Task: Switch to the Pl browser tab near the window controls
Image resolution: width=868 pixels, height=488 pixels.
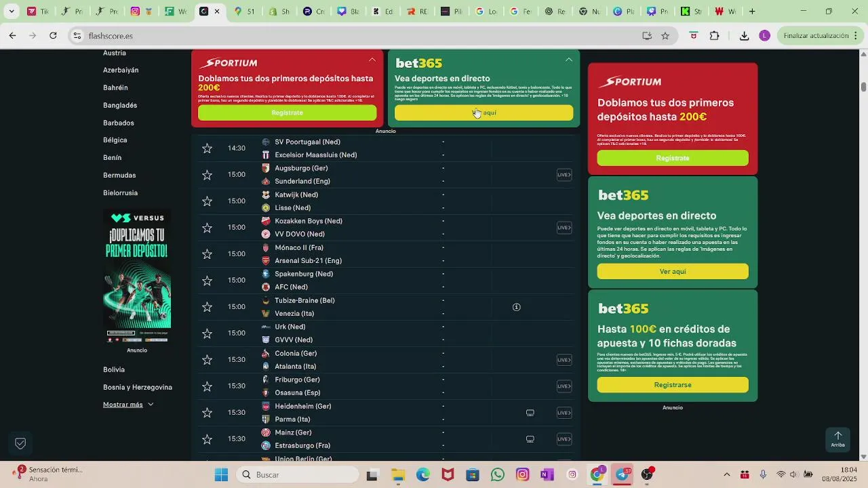Action: click(623, 12)
